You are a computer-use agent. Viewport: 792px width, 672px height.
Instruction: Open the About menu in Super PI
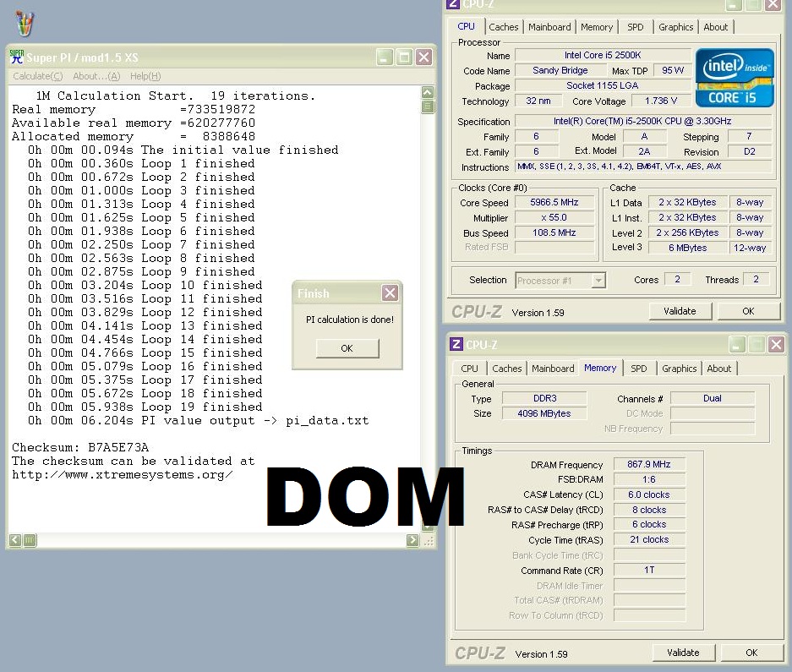pos(96,76)
